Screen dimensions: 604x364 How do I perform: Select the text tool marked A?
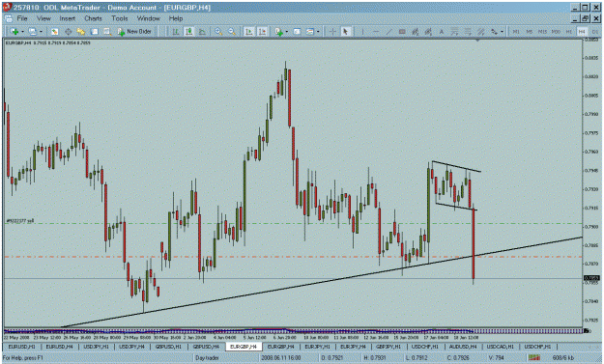click(442, 32)
